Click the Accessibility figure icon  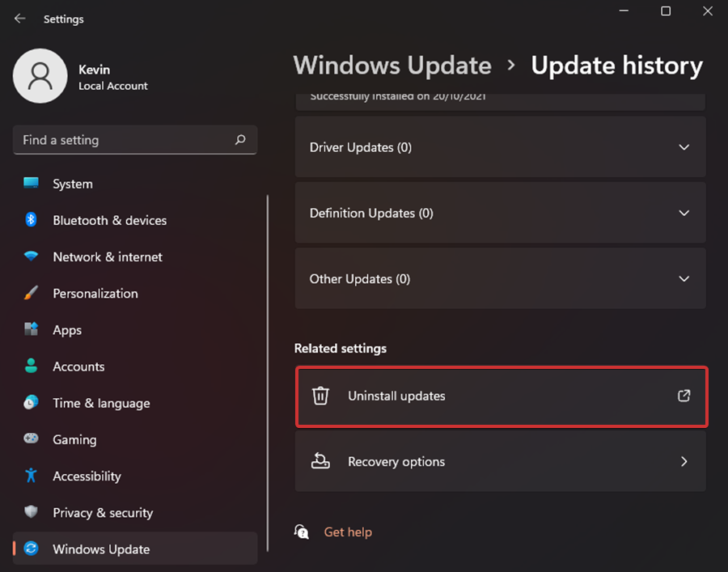32,476
